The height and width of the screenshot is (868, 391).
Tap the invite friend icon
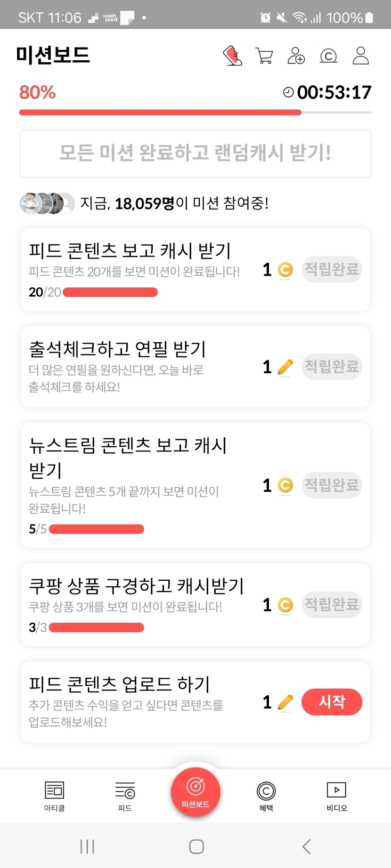(x=296, y=56)
